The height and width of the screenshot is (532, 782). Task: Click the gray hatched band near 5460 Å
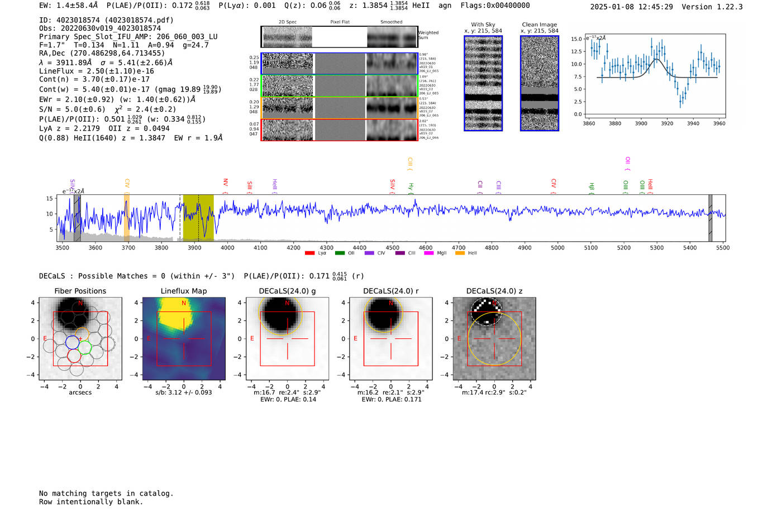tap(711, 218)
